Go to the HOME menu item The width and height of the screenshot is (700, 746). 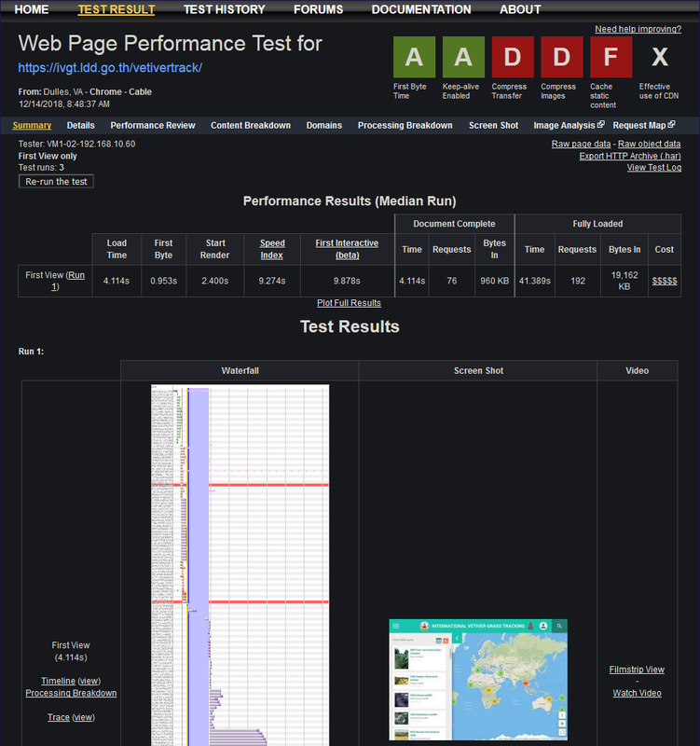pos(32,9)
